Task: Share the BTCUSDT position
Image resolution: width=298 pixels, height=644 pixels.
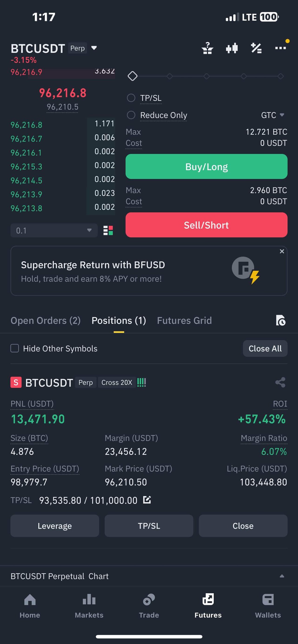Action: pyautogui.click(x=280, y=382)
